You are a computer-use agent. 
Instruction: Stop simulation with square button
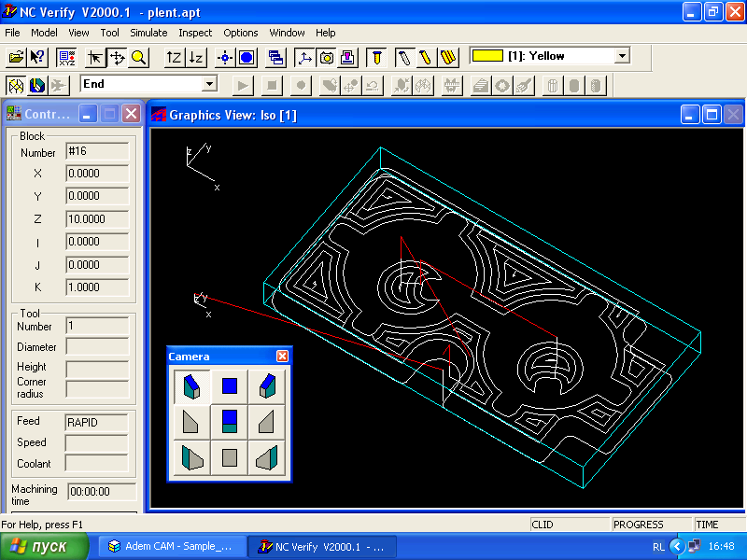pos(272,86)
